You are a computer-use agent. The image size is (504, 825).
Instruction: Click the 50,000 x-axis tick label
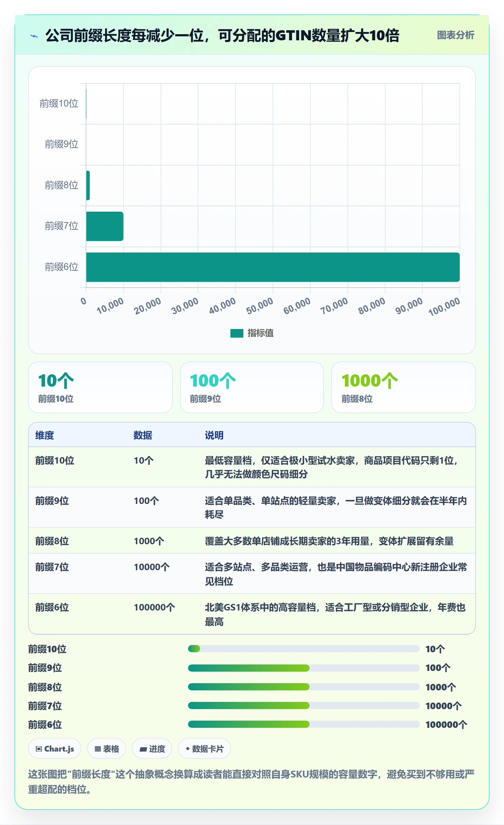(x=260, y=306)
